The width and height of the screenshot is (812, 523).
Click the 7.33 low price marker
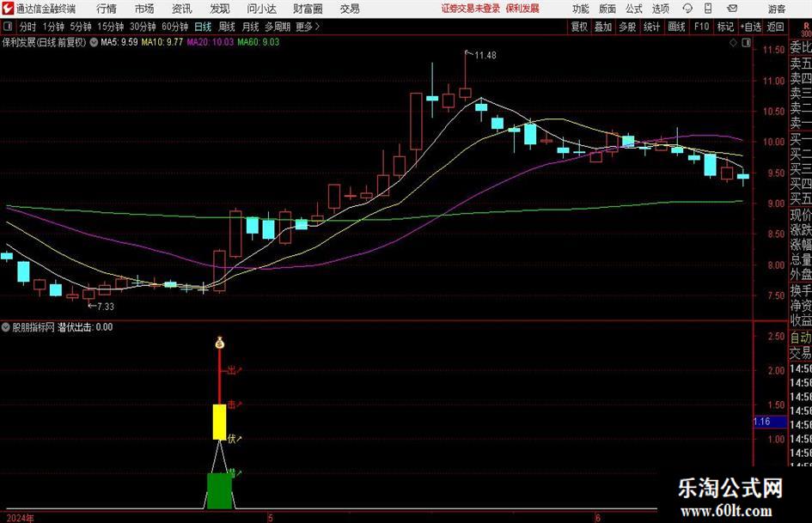click(x=106, y=307)
